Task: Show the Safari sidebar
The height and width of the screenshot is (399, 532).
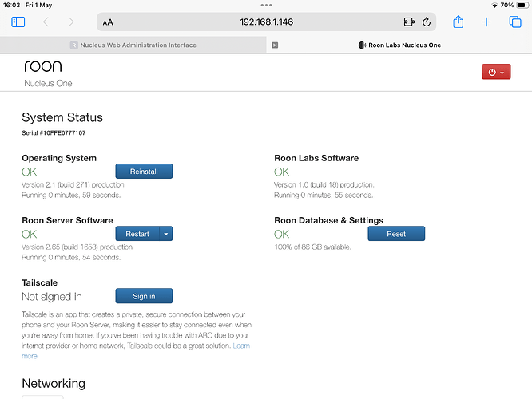Action: coord(18,22)
